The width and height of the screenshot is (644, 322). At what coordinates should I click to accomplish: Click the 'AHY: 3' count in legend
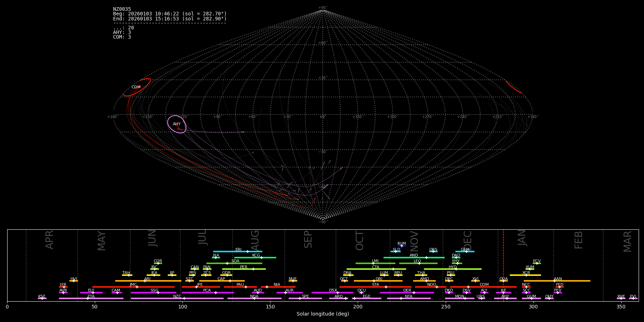[x=122, y=33]
